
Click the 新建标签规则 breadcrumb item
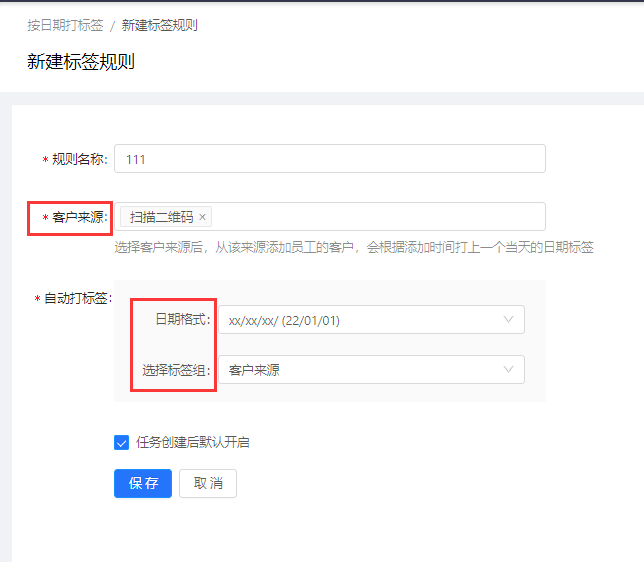[x=159, y=25]
